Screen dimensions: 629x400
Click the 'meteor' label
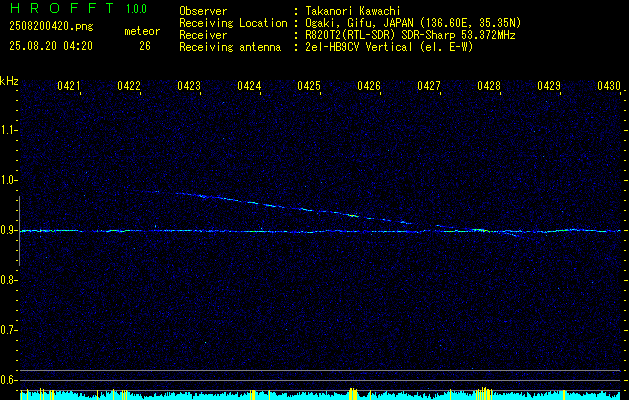[142, 31]
